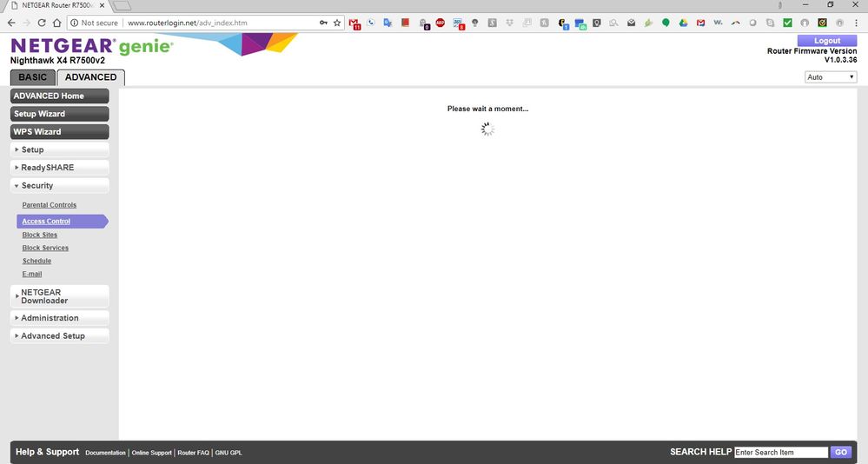The height and width of the screenshot is (464, 868).
Task: Launch the Setup Wizard
Action: [59, 114]
